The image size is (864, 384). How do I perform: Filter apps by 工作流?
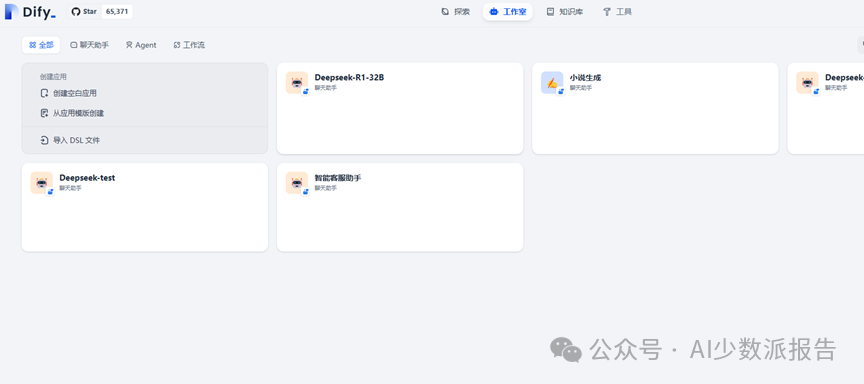(x=189, y=45)
